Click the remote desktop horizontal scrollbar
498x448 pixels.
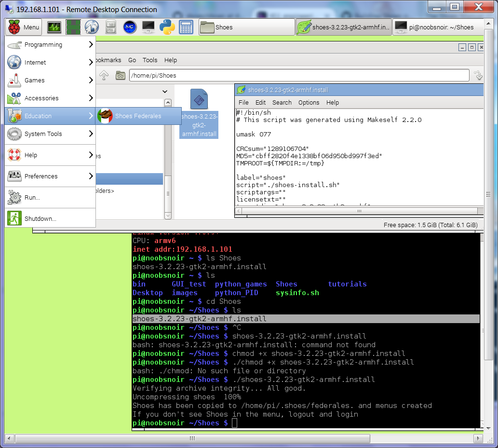[x=192, y=438]
